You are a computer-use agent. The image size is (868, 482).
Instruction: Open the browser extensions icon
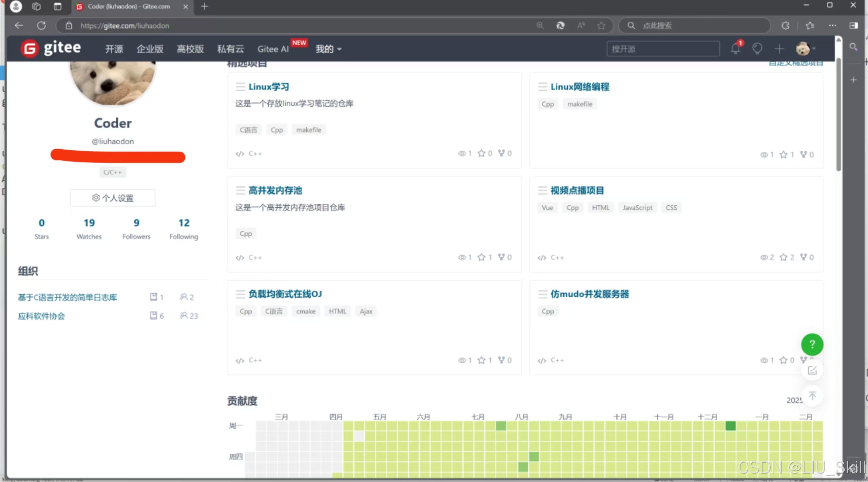click(785, 25)
